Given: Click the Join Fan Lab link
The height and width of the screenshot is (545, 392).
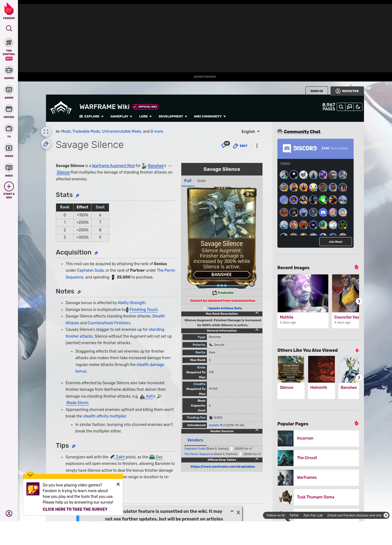Looking at the screenshot, I should pyautogui.click(x=313, y=515).
